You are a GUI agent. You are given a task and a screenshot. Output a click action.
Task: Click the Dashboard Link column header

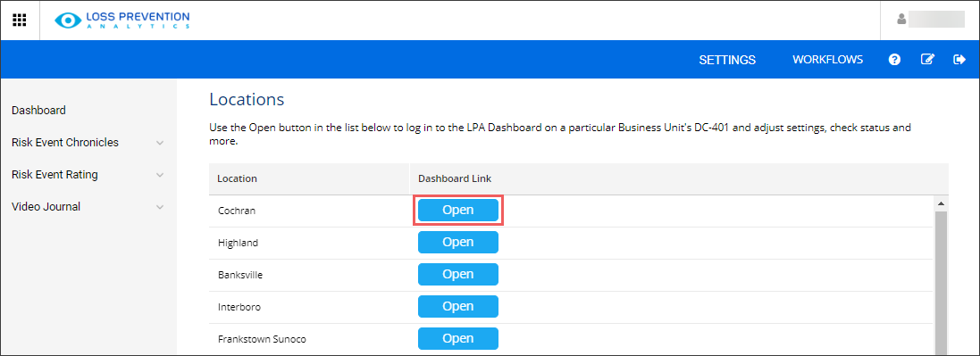[455, 178]
